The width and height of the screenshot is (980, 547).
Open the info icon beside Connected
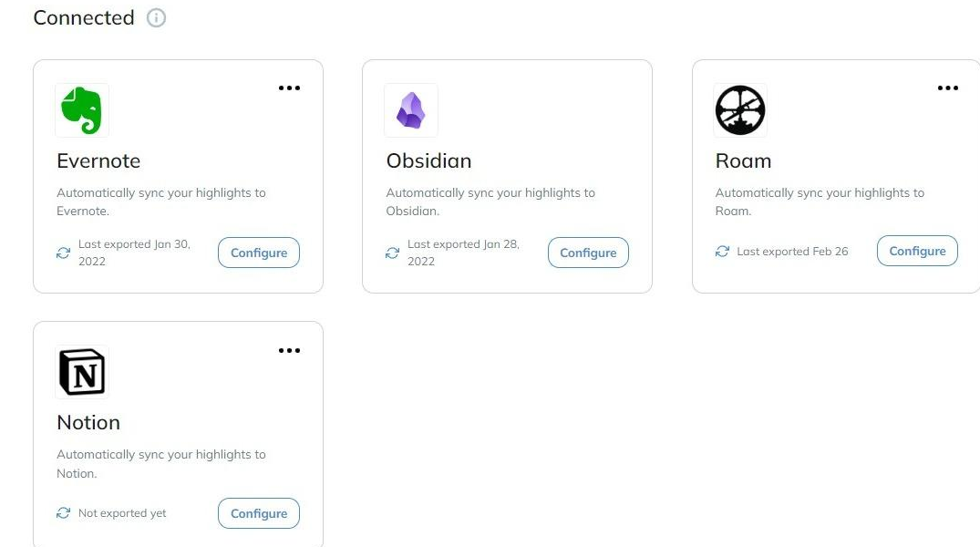point(156,17)
